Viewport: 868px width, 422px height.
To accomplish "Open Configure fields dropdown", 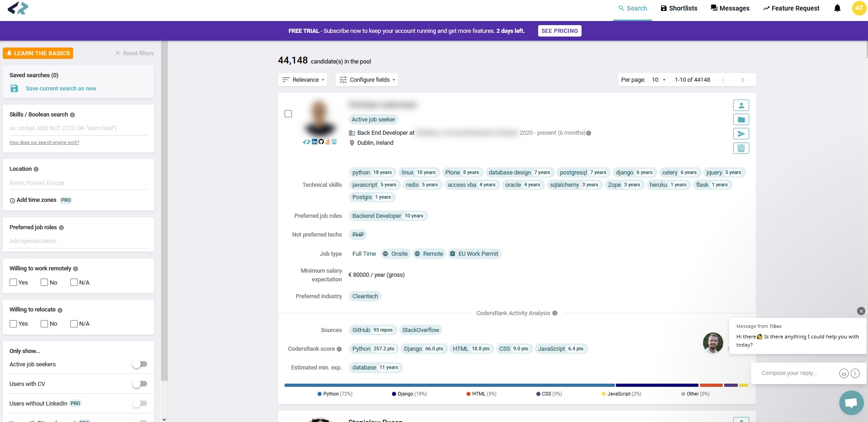I will [367, 80].
